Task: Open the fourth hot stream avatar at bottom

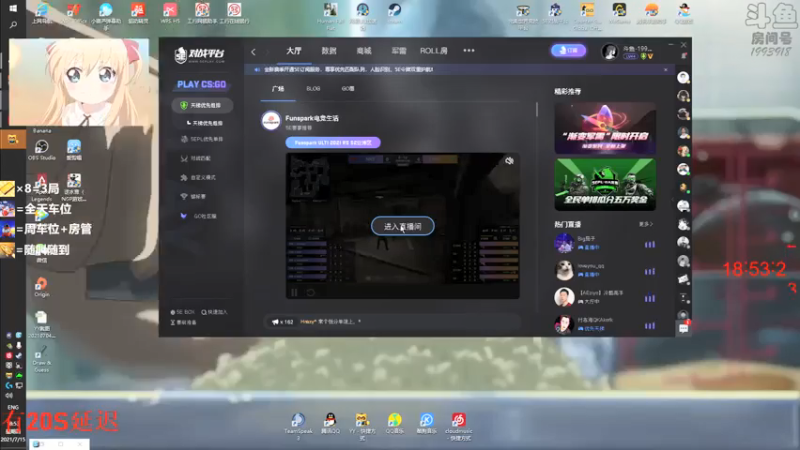Action: tap(564, 324)
